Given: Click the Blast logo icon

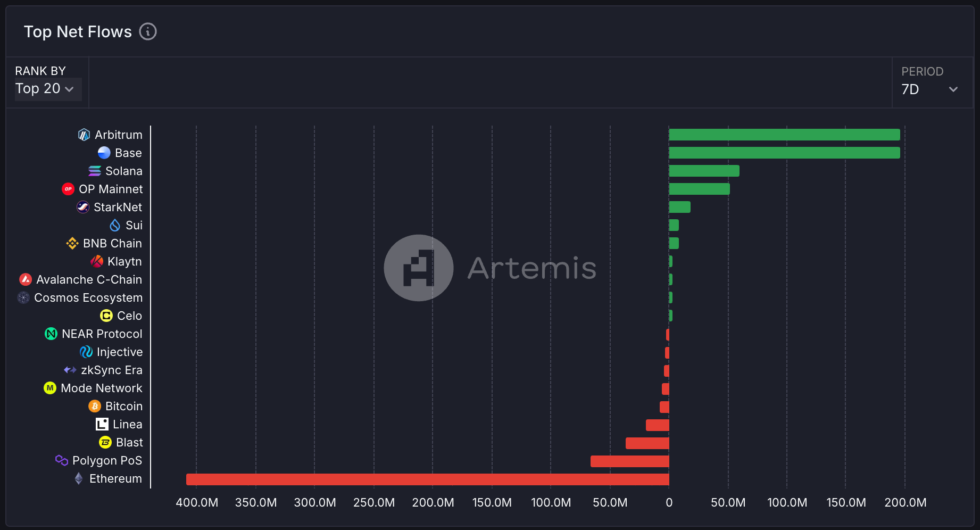Looking at the screenshot, I should 105,442.
